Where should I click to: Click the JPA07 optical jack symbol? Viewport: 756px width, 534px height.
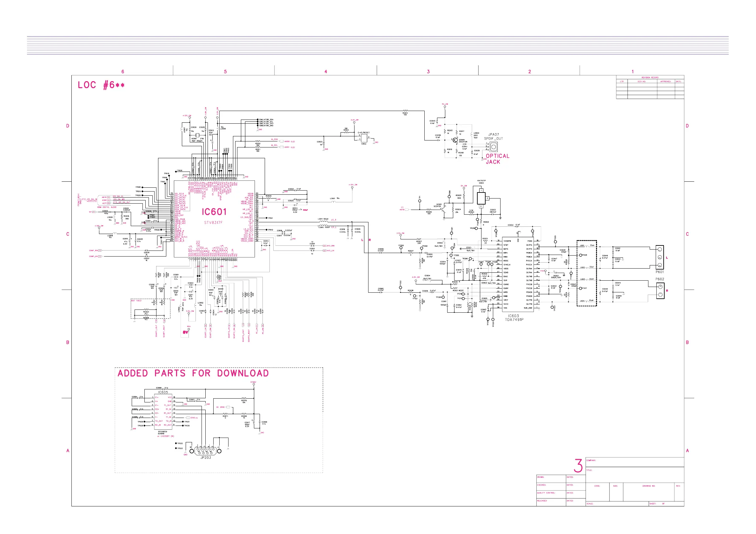pyautogui.click(x=493, y=147)
